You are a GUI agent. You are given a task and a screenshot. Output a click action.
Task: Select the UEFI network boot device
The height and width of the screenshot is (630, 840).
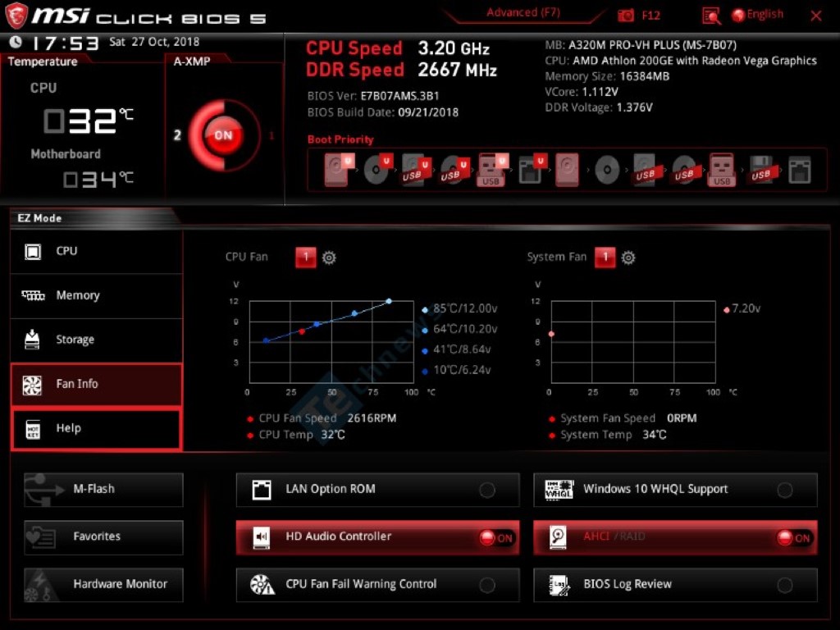532,170
